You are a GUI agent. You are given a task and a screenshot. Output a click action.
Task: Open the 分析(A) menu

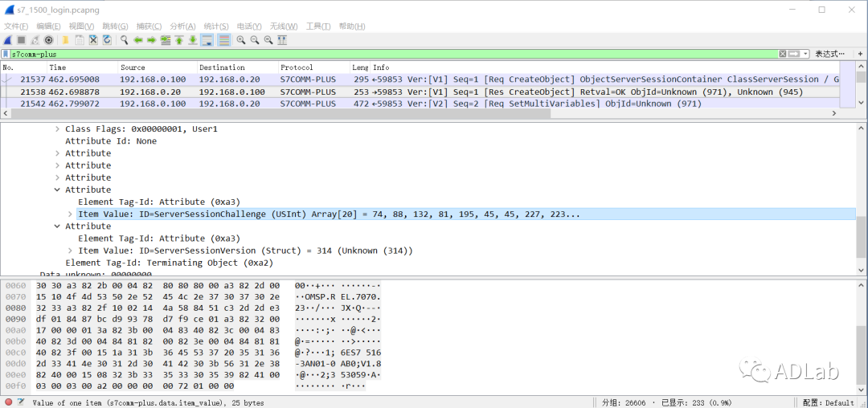[x=182, y=27]
